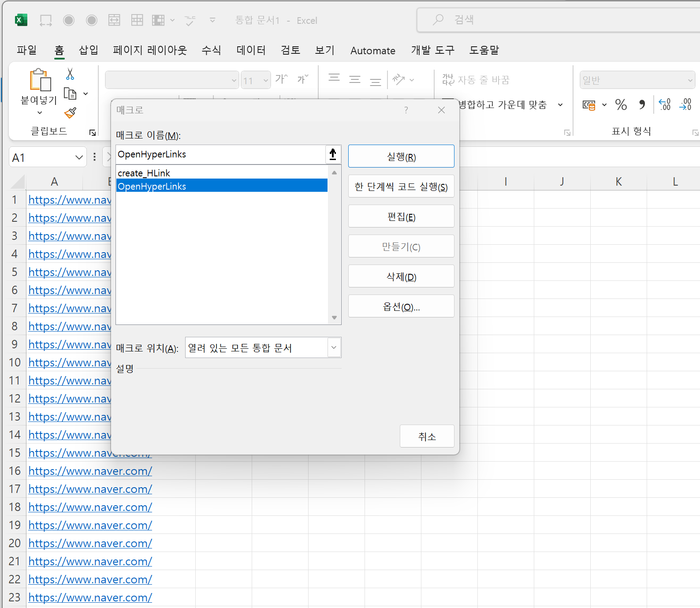This screenshot has height=608, width=700.
Task: Expand the copy options dropdown arrow
Action: (86, 94)
